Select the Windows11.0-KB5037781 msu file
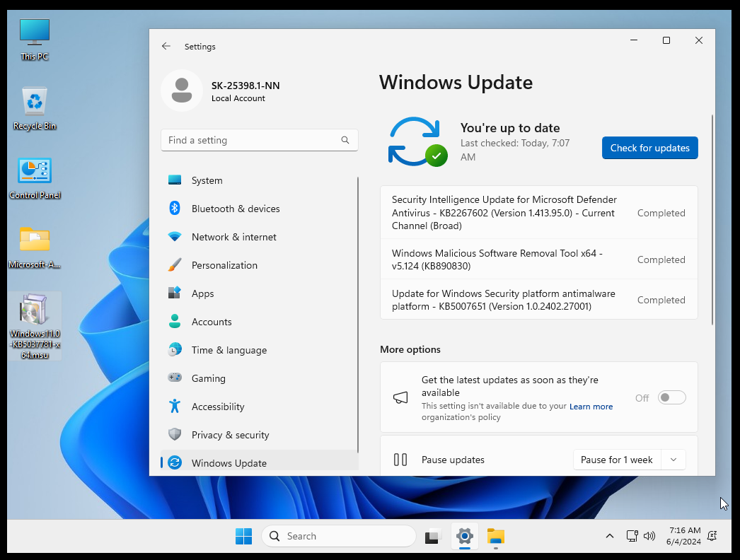This screenshot has height=560, width=740. [35, 326]
